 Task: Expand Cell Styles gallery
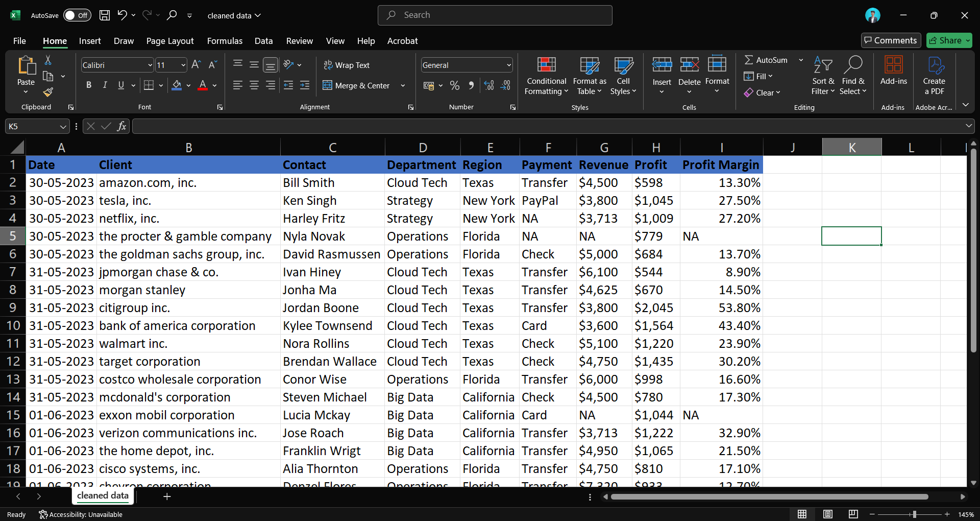(623, 76)
